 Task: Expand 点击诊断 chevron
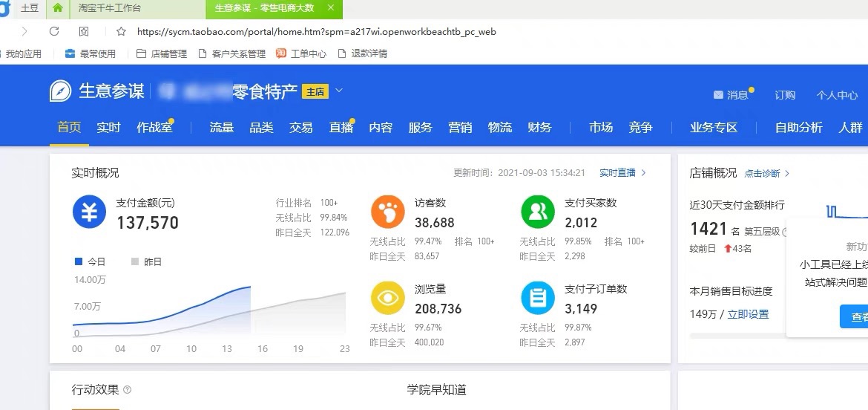[x=787, y=173]
